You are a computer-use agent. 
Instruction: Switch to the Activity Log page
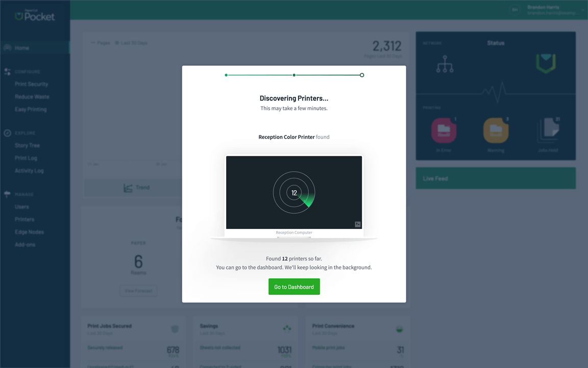(28, 170)
